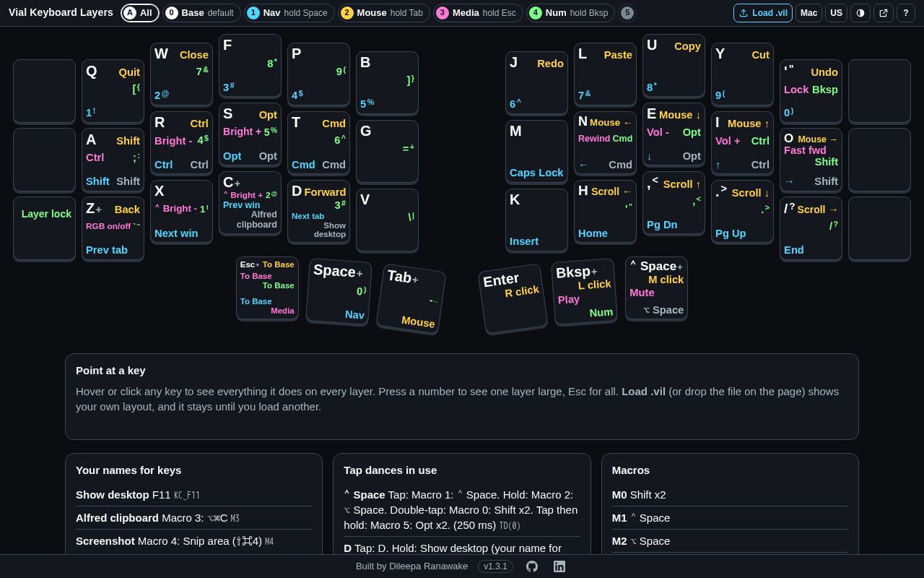Click the Enter key with R click
924x578 pixels.
[513, 298]
